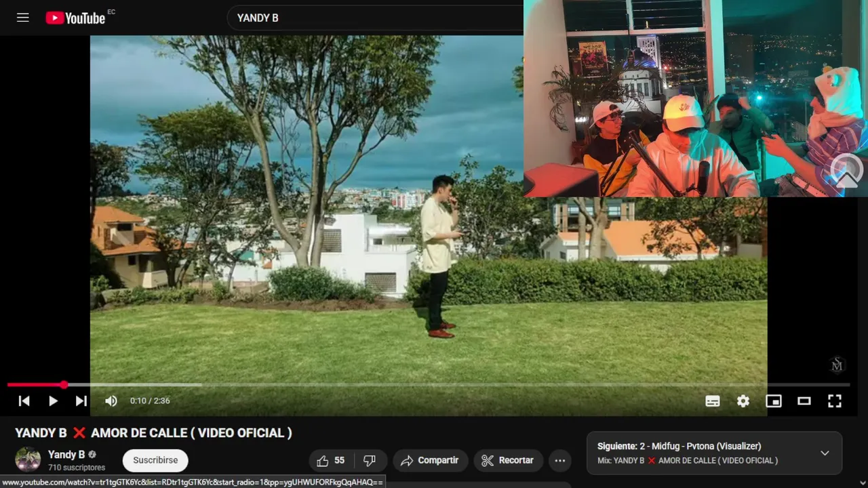The width and height of the screenshot is (868, 488).
Task: Click the 0:10 / 2:36 time display
Action: [150, 401]
